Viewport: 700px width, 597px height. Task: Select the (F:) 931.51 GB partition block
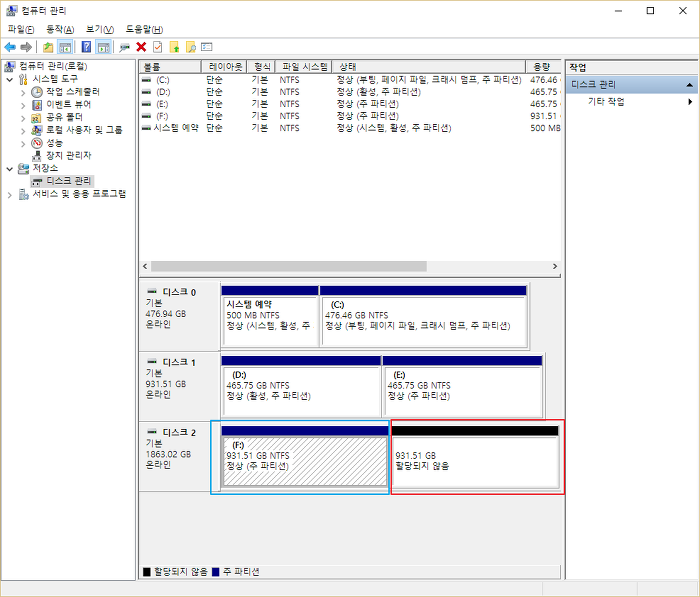(x=305, y=457)
